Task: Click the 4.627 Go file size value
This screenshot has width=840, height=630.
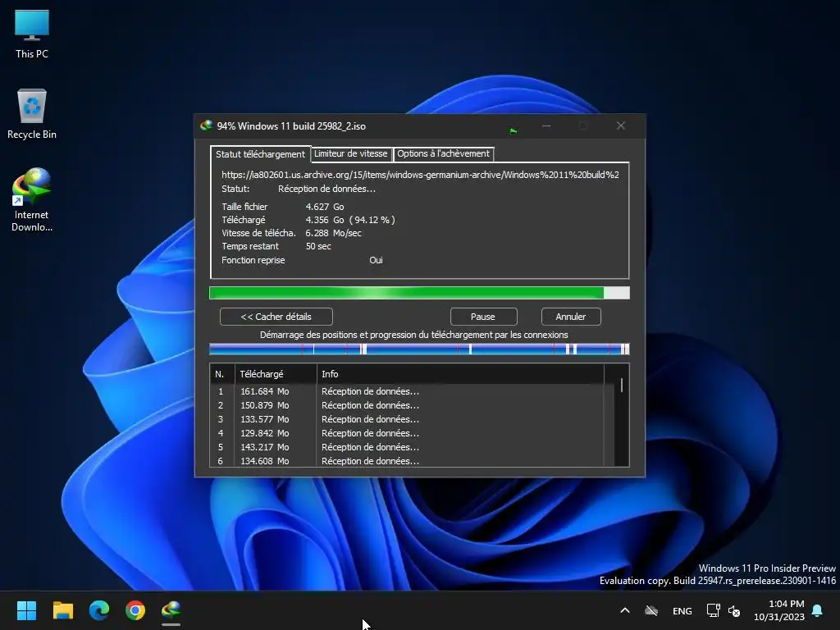Action: [325, 207]
